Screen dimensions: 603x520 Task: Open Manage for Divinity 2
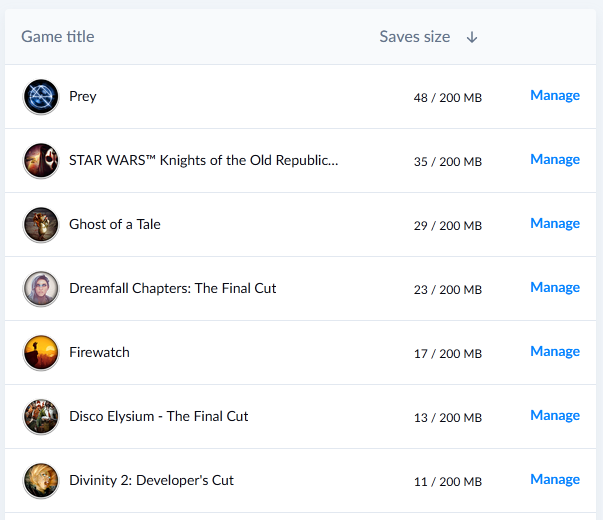tap(555, 480)
